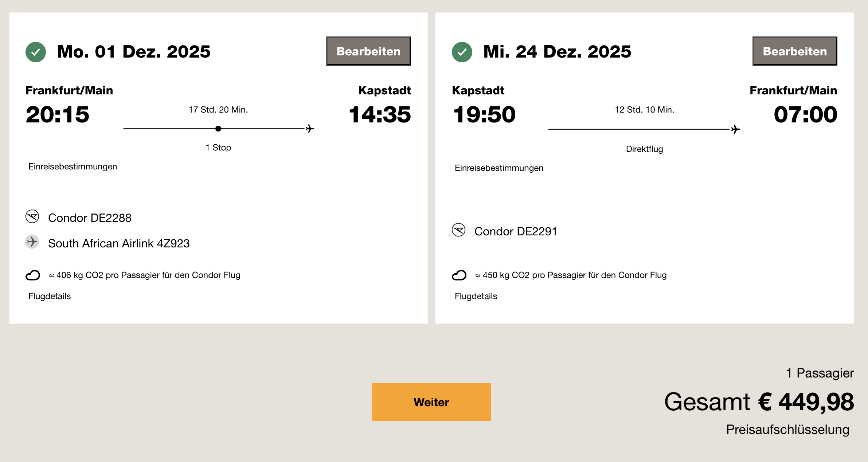Click the green checkmark beside Mi. 24 Dez. 2025
The image size is (868, 462).
pos(462,52)
